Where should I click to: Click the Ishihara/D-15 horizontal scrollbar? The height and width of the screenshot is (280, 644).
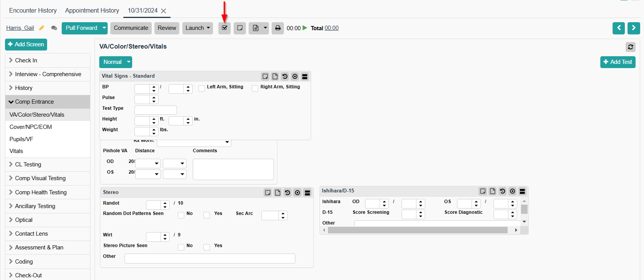coord(418,230)
